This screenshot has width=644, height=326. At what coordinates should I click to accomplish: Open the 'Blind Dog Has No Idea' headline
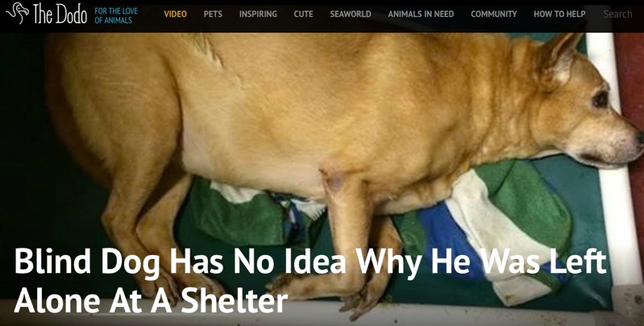tap(310, 261)
